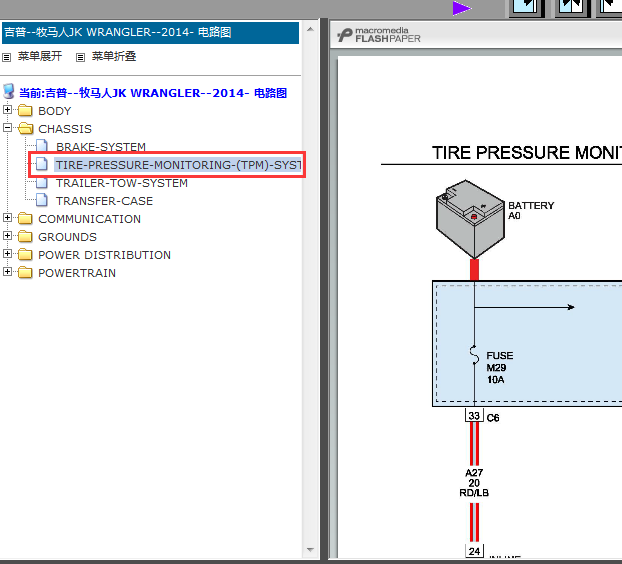Viewport: 622px width, 564px height.
Task: Click the C6 connector label
Action: [493, 418]
